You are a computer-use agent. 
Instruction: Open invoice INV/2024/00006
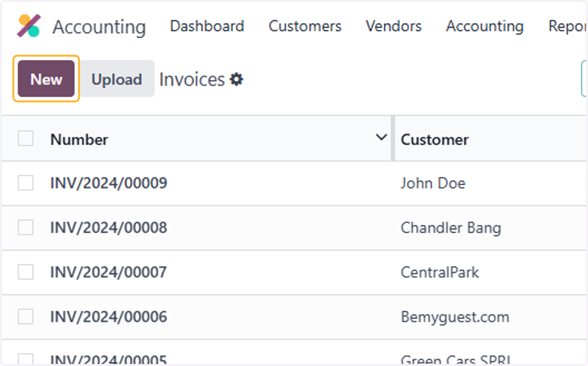click(x=108, y=317)
